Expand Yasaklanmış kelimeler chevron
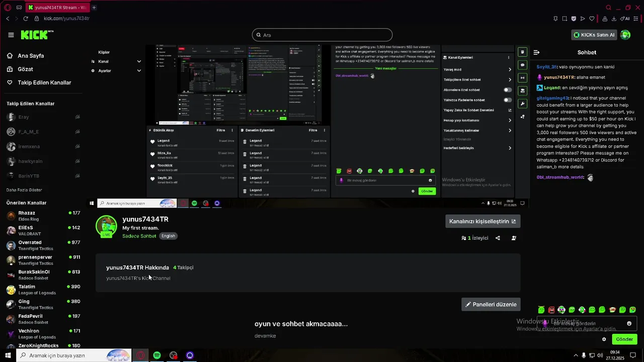The width and height of the screenshot is (644, 362). (x=510, y=130)
